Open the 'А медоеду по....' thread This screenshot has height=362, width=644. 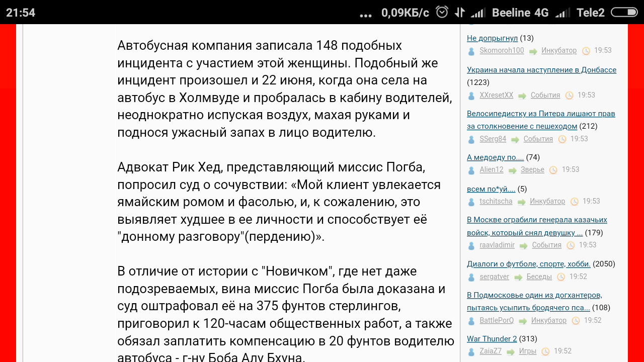pos(495,157)
